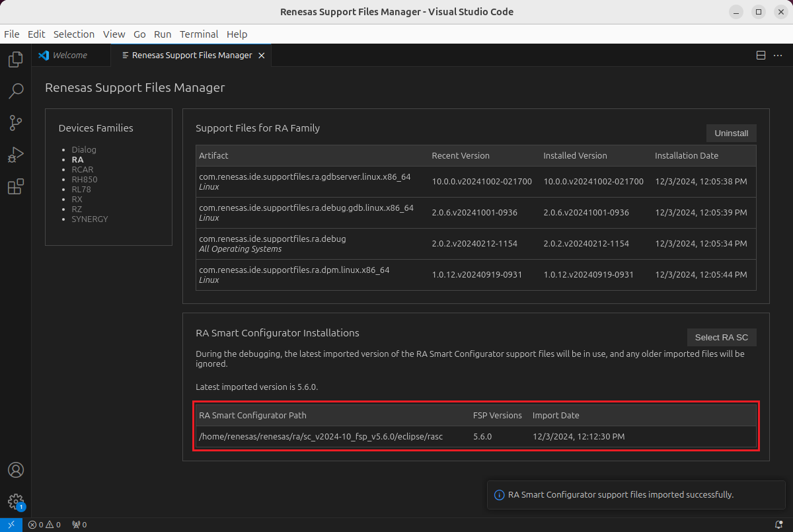Open the Extensions view icon
The width and height of the screenshot is (793, 532).
[x=16, y=186]
